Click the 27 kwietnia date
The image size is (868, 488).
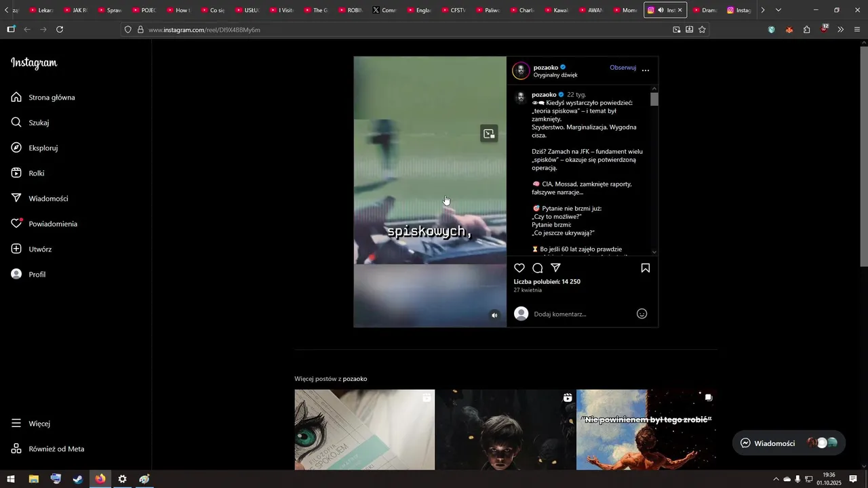click(x=528, y=290)
